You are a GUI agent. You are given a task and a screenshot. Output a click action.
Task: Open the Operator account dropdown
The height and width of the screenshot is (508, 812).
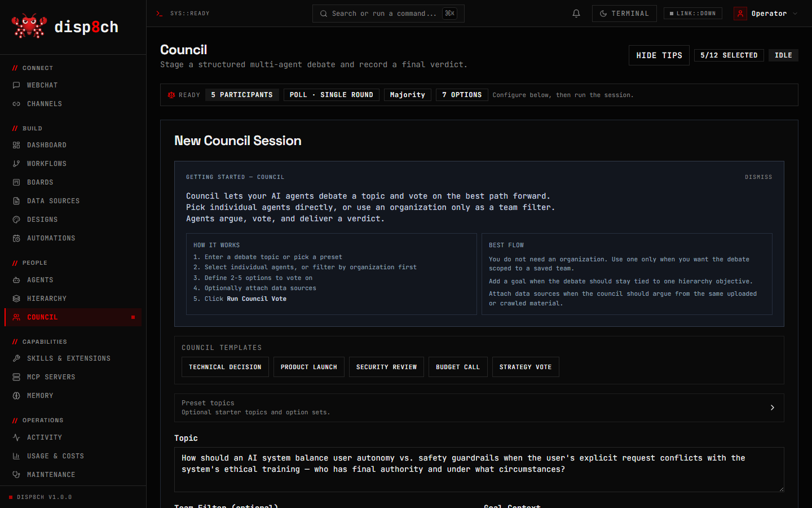pos(766,14)
